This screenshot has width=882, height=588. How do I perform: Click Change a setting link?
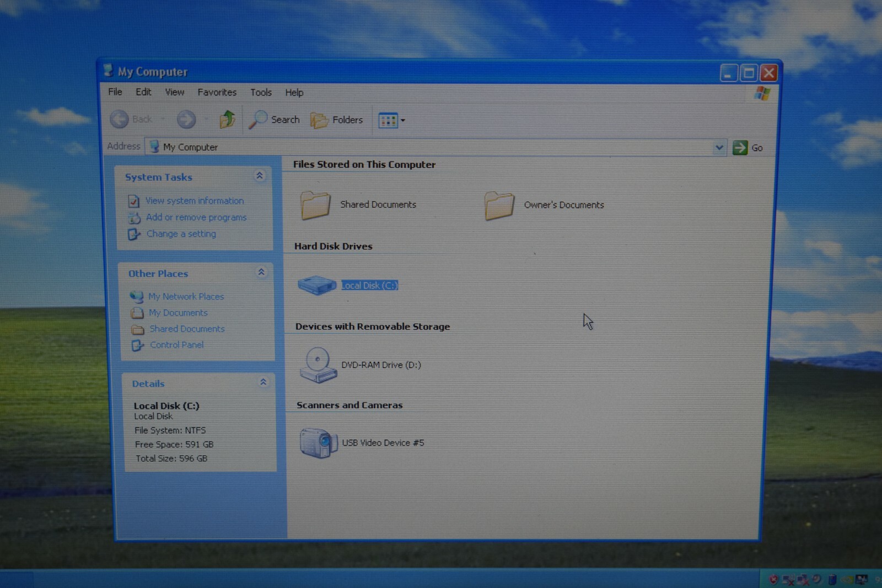(x=181, y=234)
